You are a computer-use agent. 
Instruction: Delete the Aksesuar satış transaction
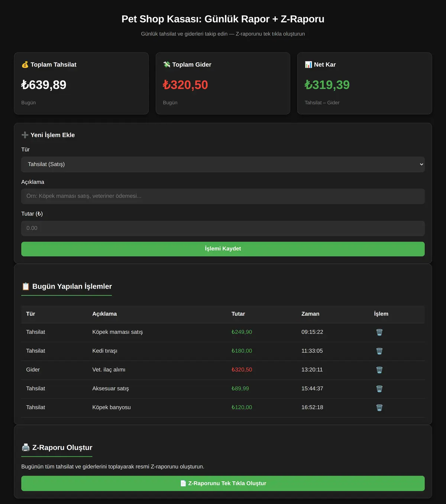tap(379, 389)
